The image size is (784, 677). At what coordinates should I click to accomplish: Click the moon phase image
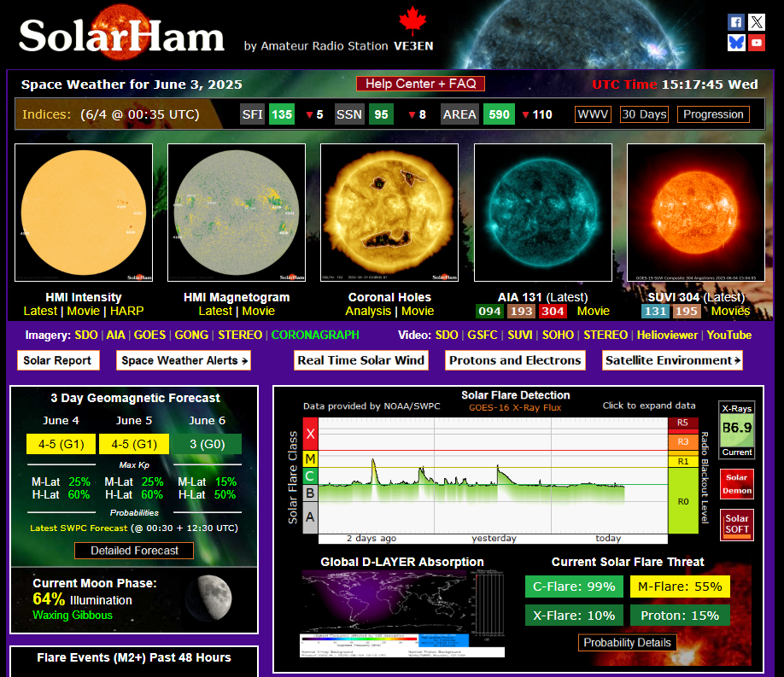(x=209, y=598)
